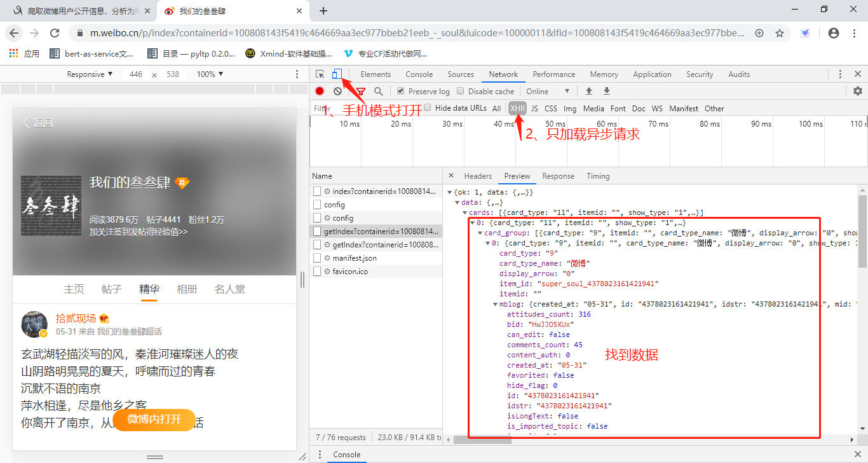Viewport: 868px width, 463px height.
Task: Open the Performance panel tab
Action: (x=554, y=74)
